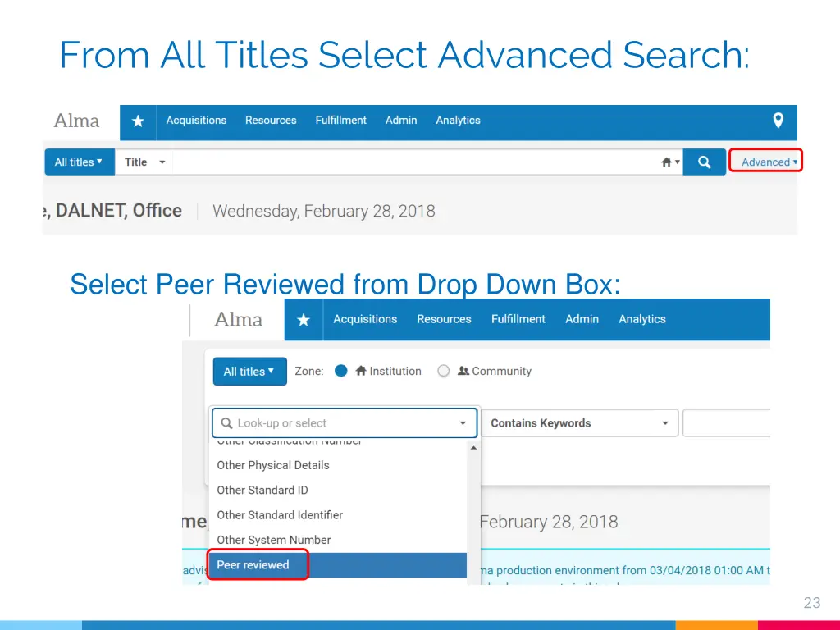Open Admin menu in top Alma bar
The width and height of the screenshot is (840, 630).
(x=400, y=121)
